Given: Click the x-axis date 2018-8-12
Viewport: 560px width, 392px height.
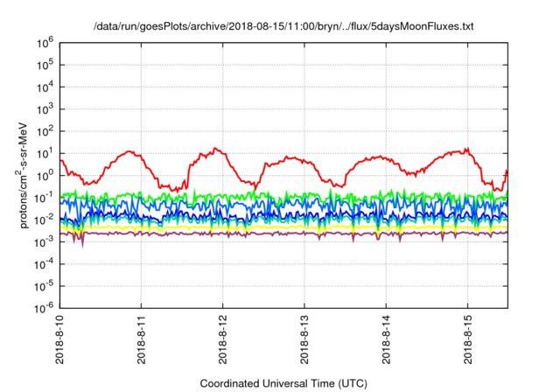Looking at the screenshot, I should tap(223, 339).
